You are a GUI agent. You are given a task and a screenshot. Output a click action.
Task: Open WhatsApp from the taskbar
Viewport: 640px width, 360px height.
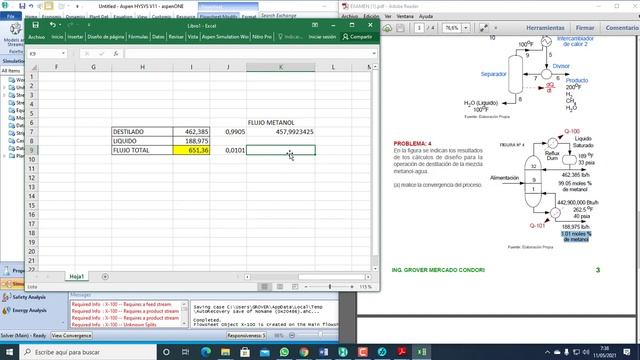coord(284,352)
